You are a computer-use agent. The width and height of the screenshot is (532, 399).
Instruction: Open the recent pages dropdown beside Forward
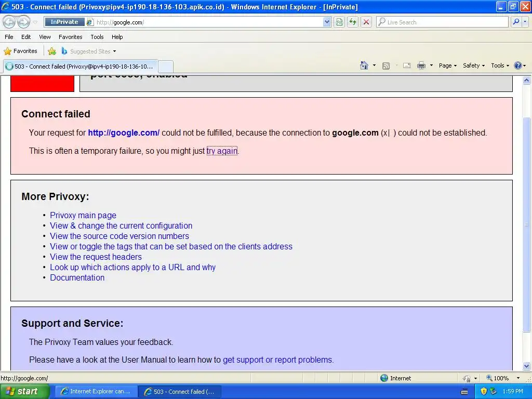click(x=35, y=22)
